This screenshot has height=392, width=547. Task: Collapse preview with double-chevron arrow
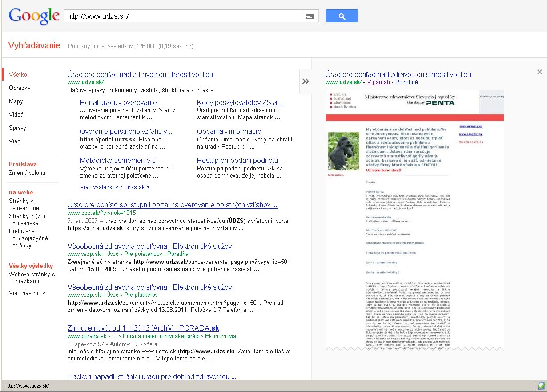tap(306, 81)
